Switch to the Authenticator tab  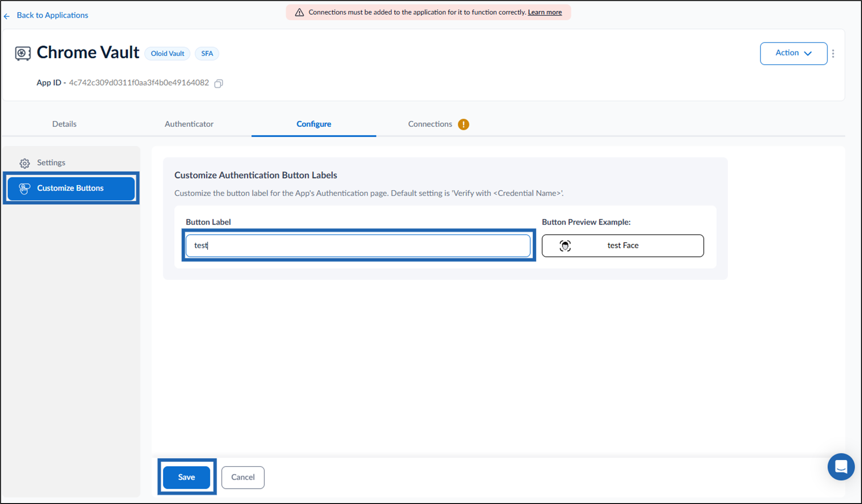tap(189, 124)
